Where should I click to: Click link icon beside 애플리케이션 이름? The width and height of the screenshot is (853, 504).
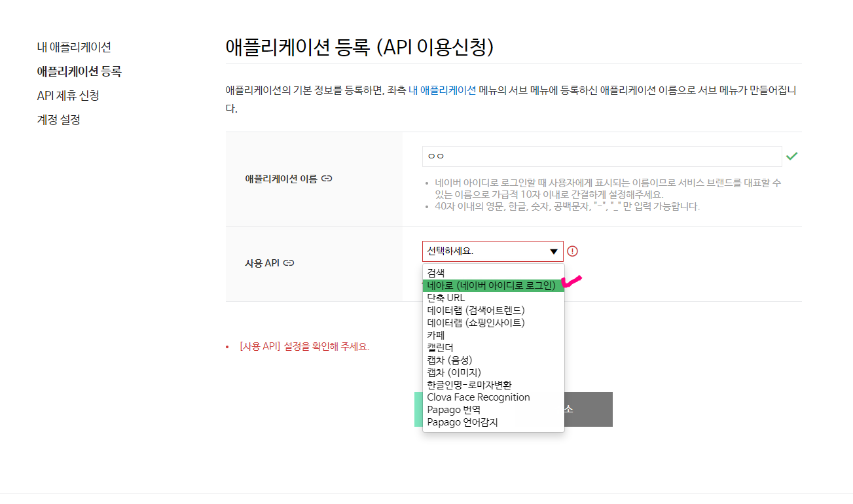[x=327, y=178]
